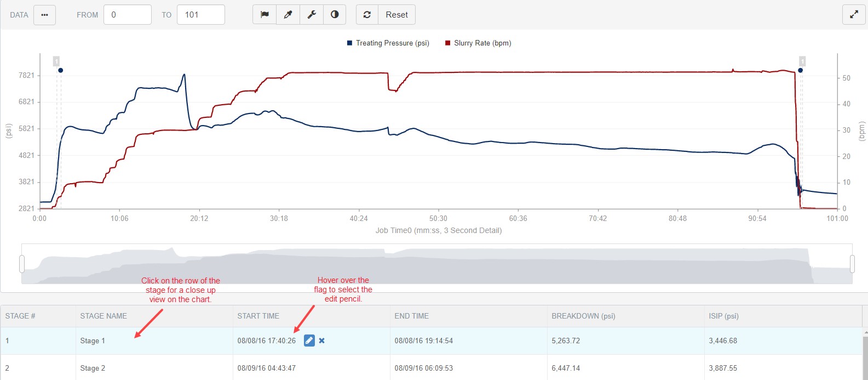Toggle the Treating Pressure legend series
Viewport: 868px width, 380px height.
388,43
